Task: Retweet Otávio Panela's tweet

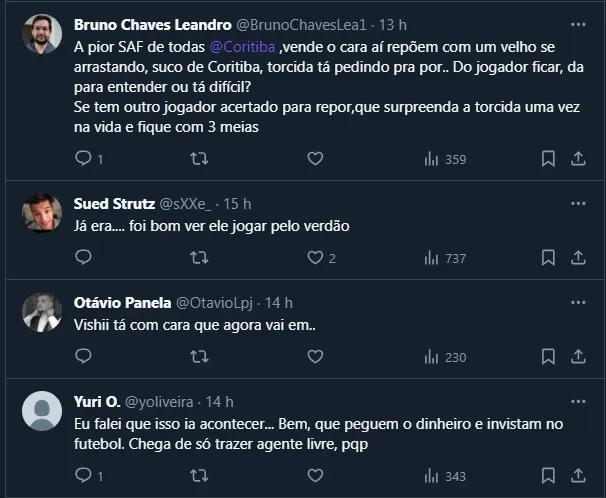Action: (199, 357)
